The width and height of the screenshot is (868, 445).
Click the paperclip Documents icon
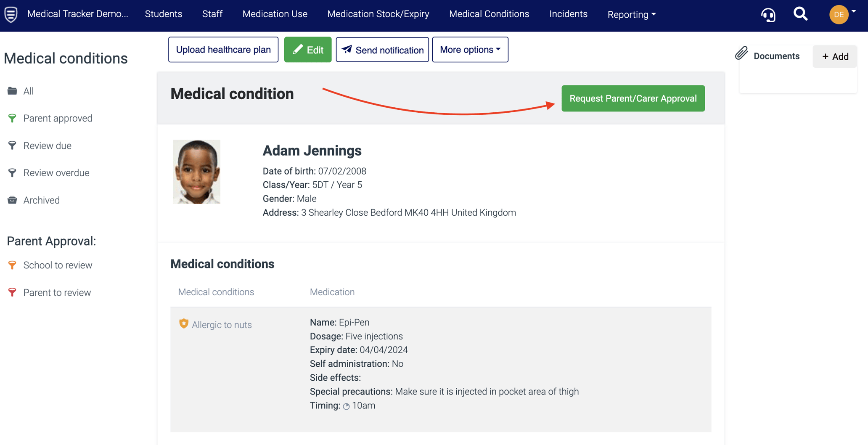[741, 53]
